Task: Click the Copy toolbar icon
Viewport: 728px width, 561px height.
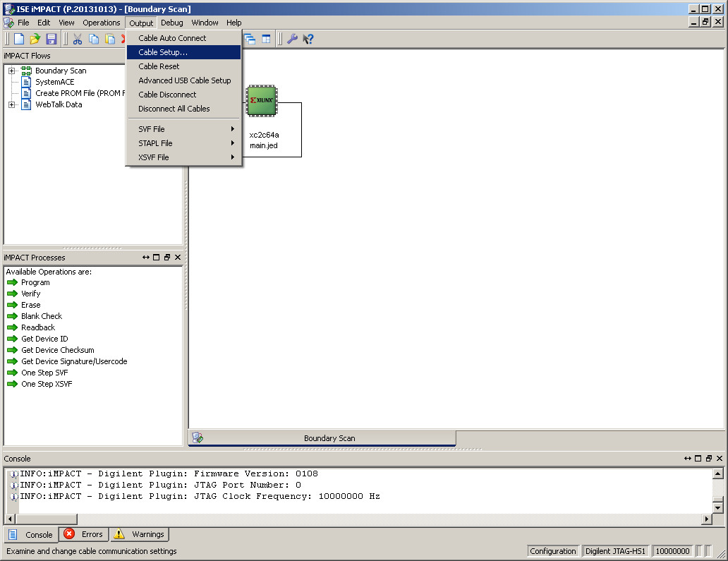Action: (x=94, y=39)
